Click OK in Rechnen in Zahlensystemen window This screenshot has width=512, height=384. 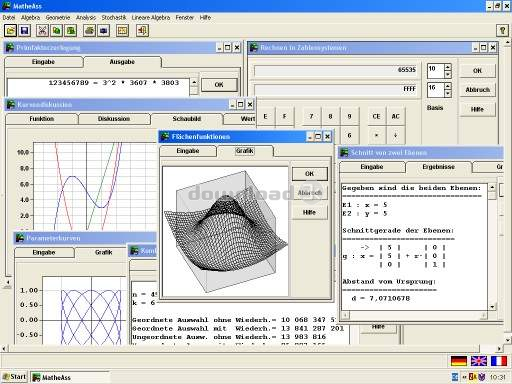pos(477,71)
